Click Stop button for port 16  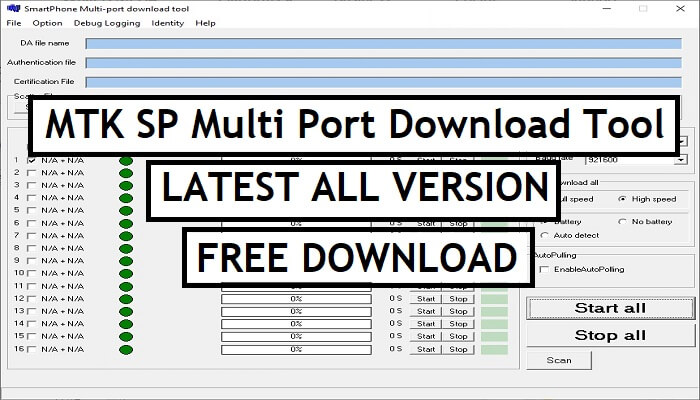tap(458, 350)
